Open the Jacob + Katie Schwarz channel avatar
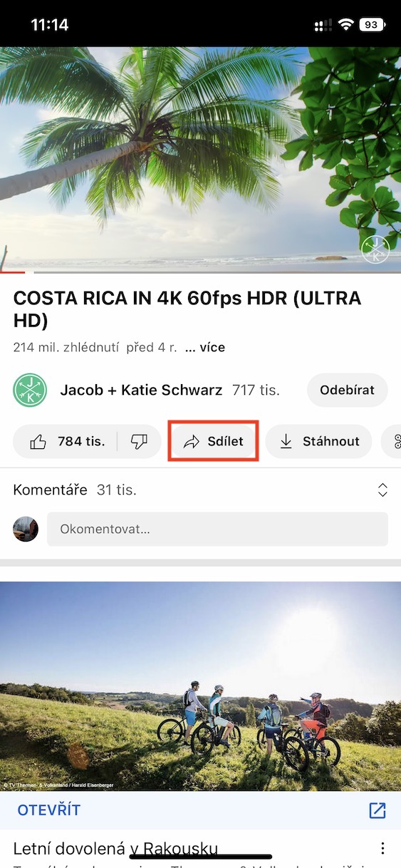The height and width of the screenshot is (868, 401). pos(30,390)
